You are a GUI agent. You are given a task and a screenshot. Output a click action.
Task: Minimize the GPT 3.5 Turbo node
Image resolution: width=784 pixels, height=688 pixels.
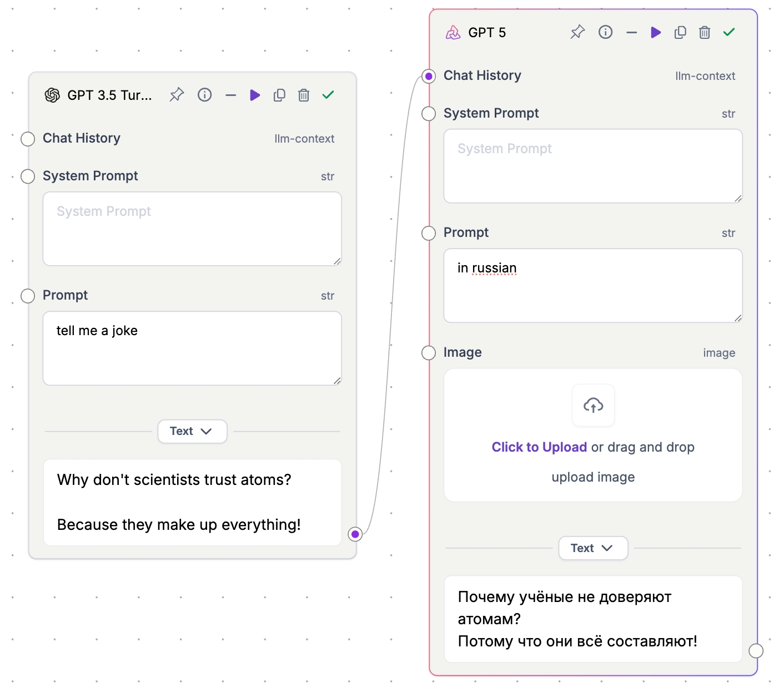230,95
